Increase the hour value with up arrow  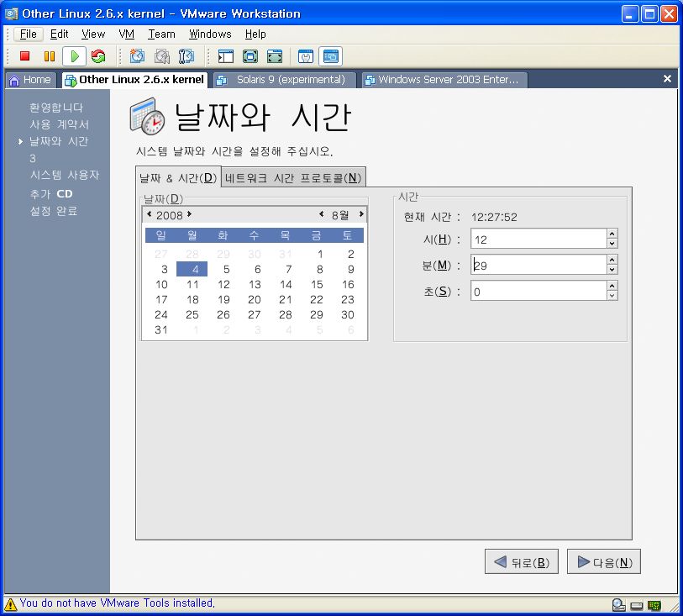pos(612,234)
